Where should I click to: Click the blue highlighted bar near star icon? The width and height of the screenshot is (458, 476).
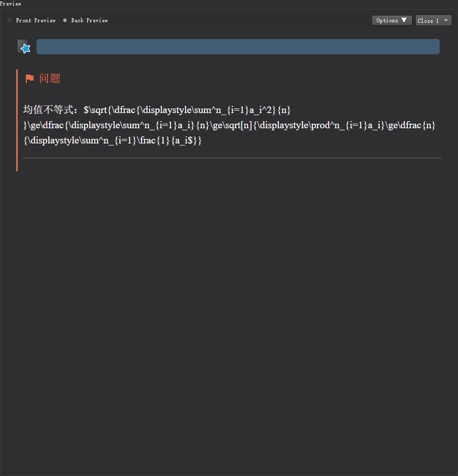click(x=238, y=47)
